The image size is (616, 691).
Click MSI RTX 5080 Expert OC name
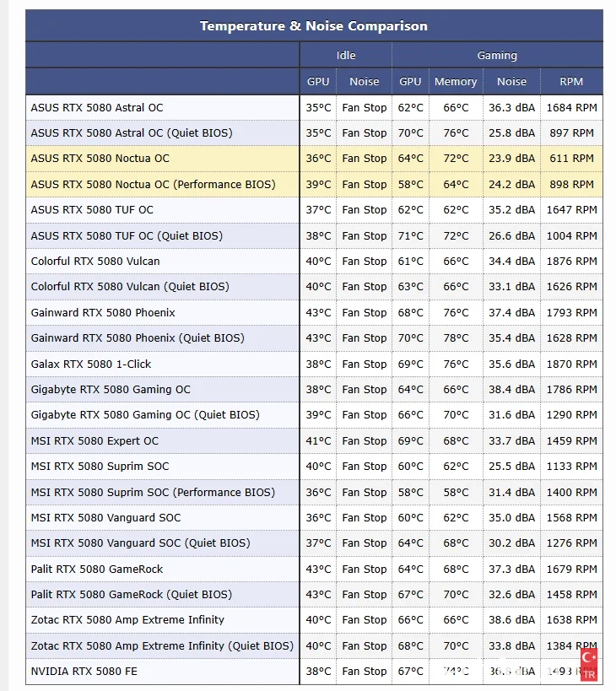click(x=95, y=440)
